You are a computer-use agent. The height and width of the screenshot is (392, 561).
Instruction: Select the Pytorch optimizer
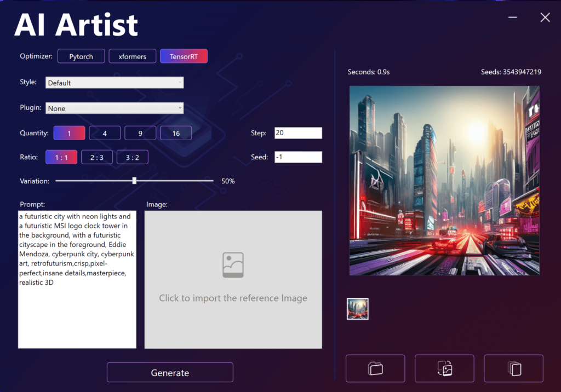(81, 56)
